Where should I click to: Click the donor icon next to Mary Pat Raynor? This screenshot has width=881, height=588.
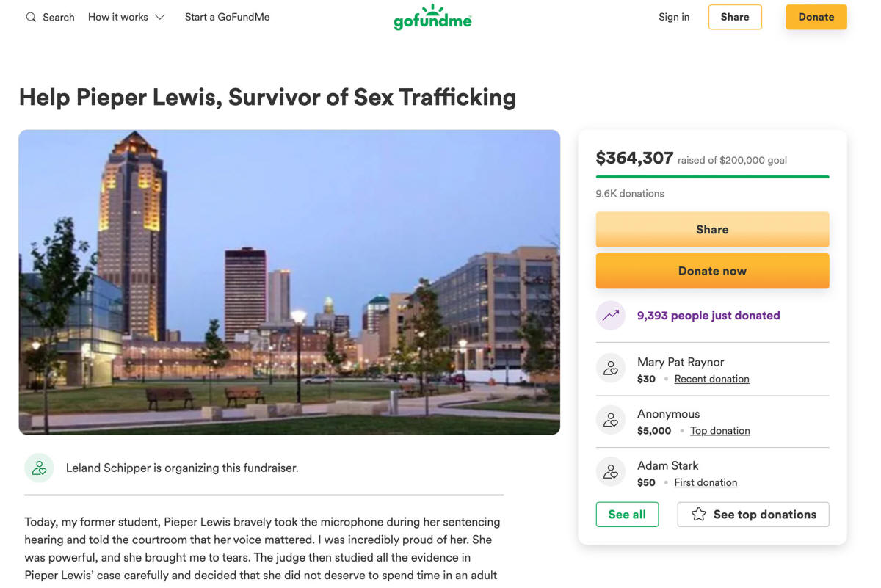(x=611, y=369)
